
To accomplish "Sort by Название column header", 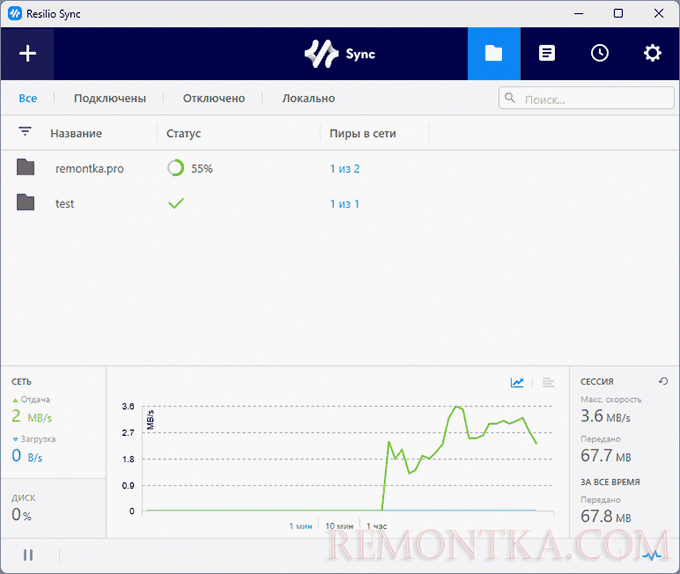I will 76,134.
